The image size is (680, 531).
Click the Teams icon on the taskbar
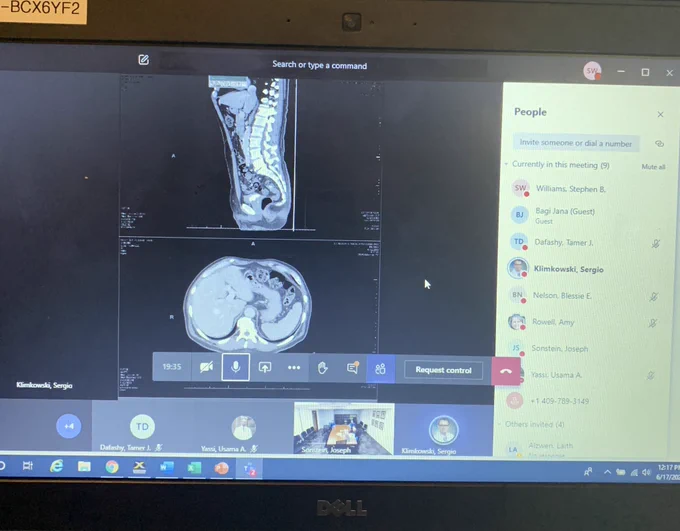coord(249,469)
